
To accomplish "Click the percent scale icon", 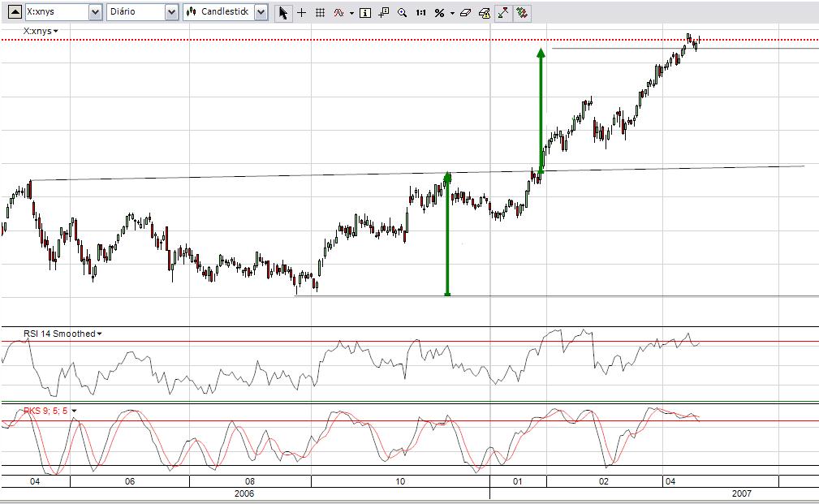I will 439,12.
